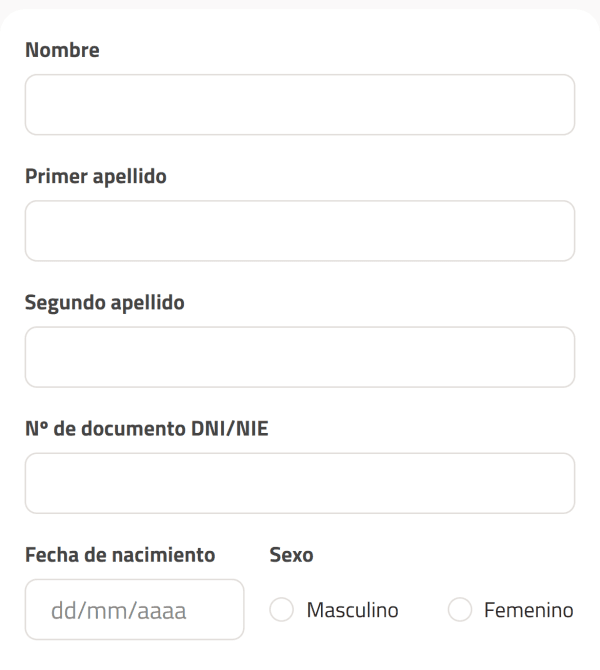Place cursor in the ID document box
The image size is (600, 670).
(x=299, y=483)
